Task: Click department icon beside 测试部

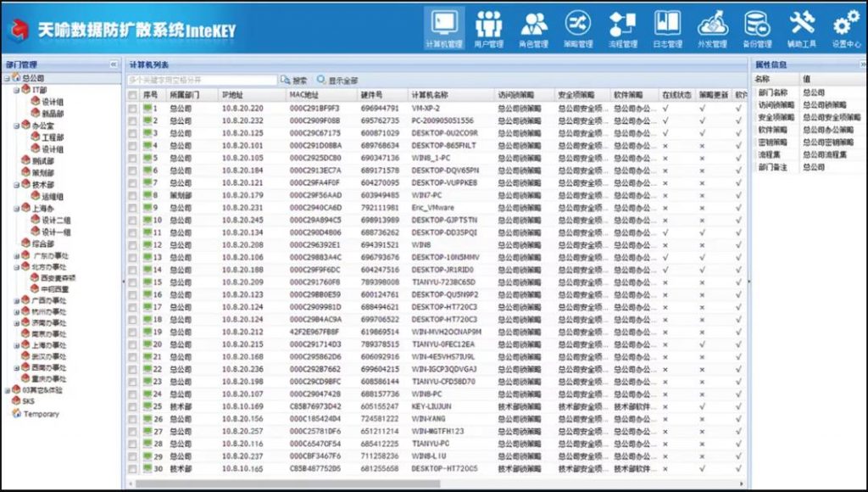Action: pyautogui.click(x=25, y=160)
